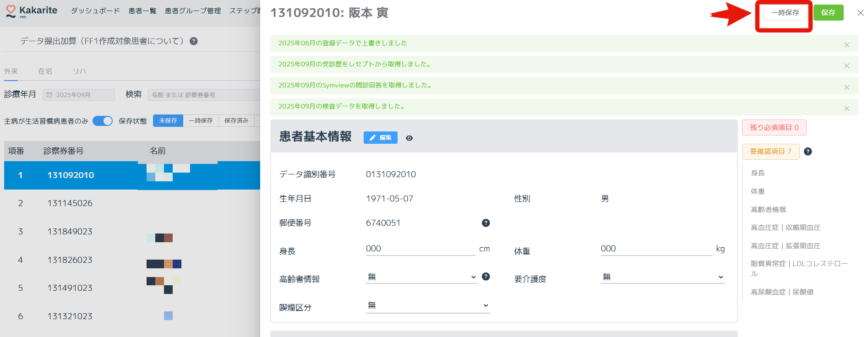The height and width of the screenshot is (337, 868).
Task: Select patient row 131491023
Action: (132, 288)
